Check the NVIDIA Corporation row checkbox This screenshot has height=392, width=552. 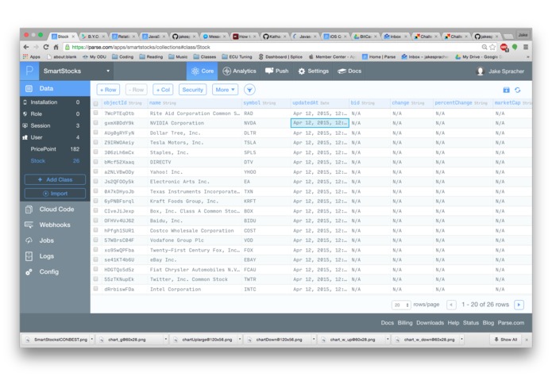[x=96, y=123]
